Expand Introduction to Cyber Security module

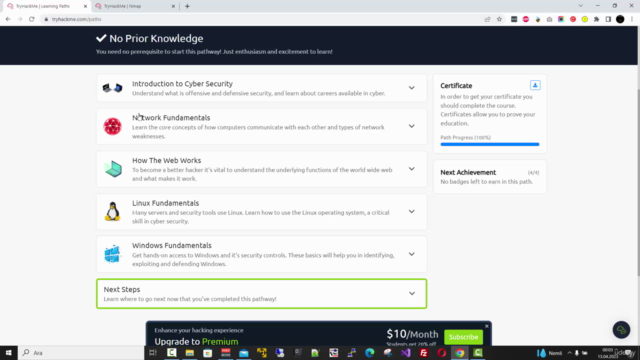pos(411,88)
